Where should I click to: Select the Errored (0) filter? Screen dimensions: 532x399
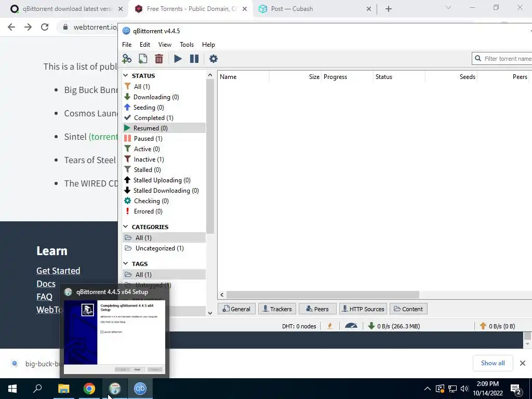pyautogui.click(x=164, y=211)
